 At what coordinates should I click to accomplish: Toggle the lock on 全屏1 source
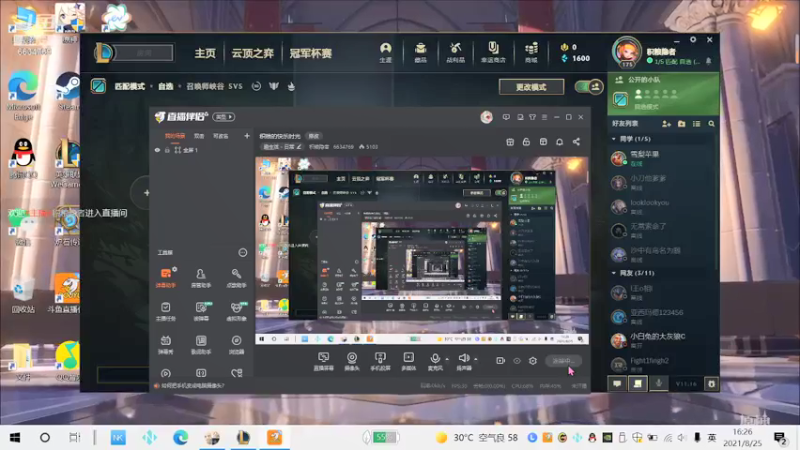click(x=167, y=150)
